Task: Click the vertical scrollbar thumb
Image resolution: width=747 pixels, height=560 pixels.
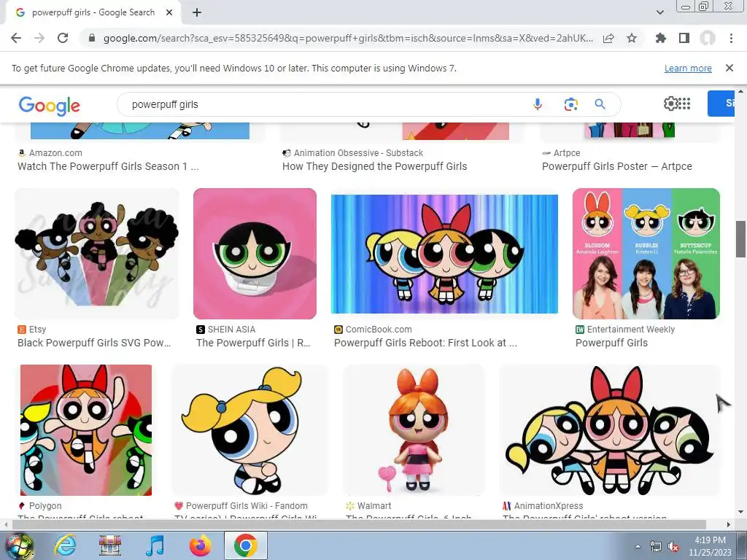Action: coord(741,239)
